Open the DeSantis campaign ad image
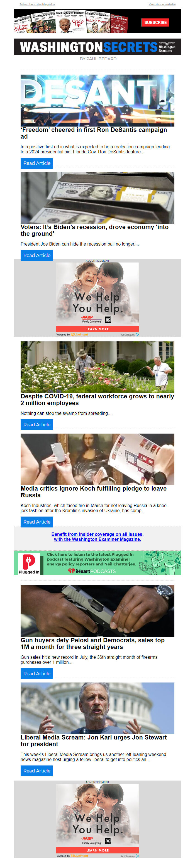The height and width of the screenshot is (868, 195). (x=97, y=100)
